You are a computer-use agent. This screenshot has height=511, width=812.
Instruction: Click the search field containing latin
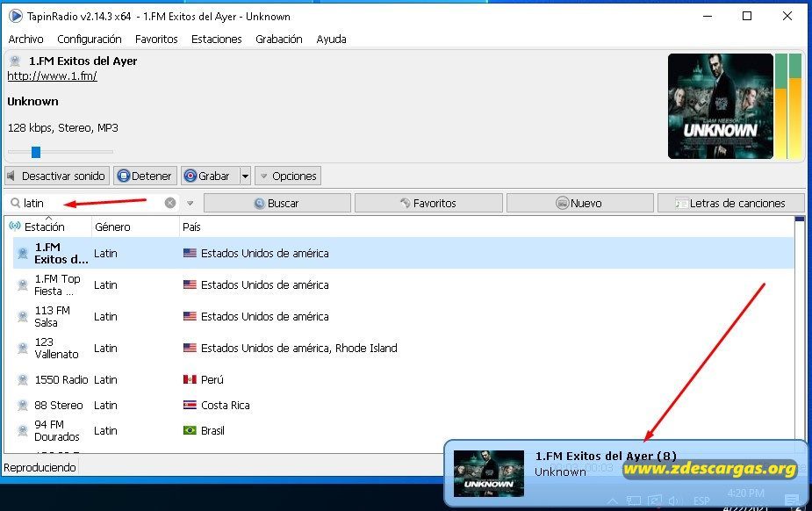pos(93,203)
